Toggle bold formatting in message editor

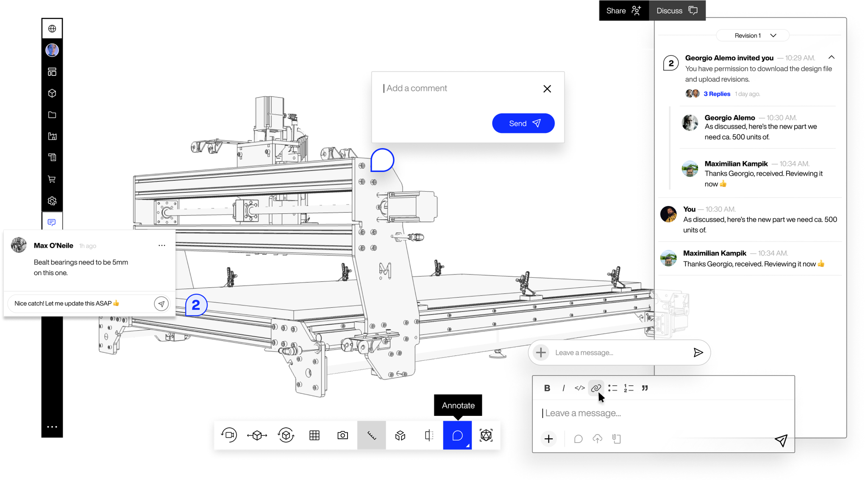[547, 388]
